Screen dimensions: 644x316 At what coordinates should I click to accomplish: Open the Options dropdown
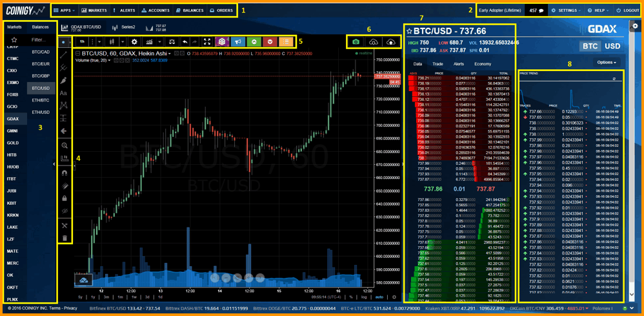(606, 63)
